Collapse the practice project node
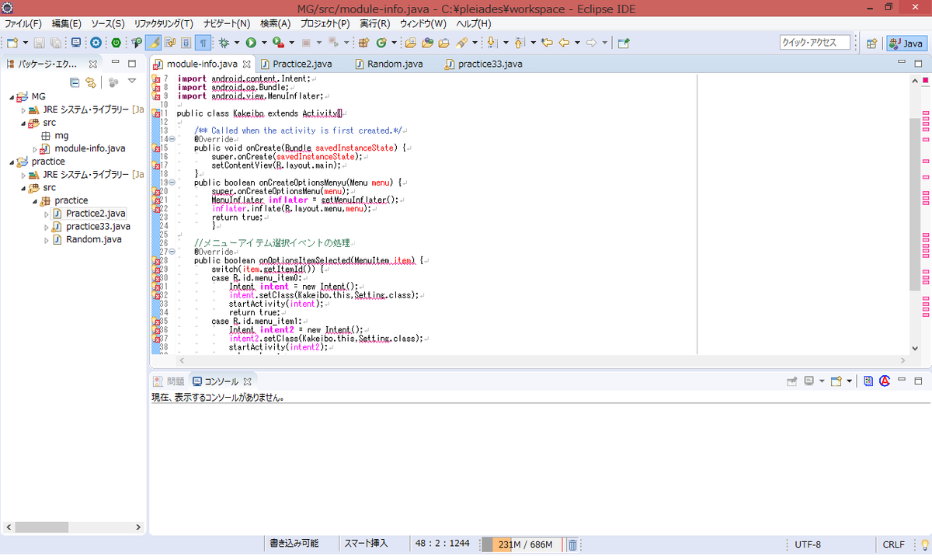Screen dimensions: 932x560 12,162
